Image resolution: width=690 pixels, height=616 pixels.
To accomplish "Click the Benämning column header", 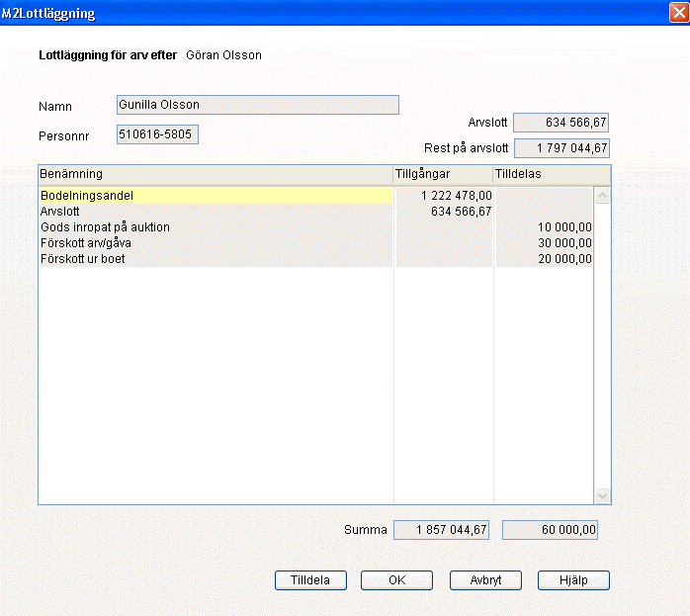I will [215, 174].
